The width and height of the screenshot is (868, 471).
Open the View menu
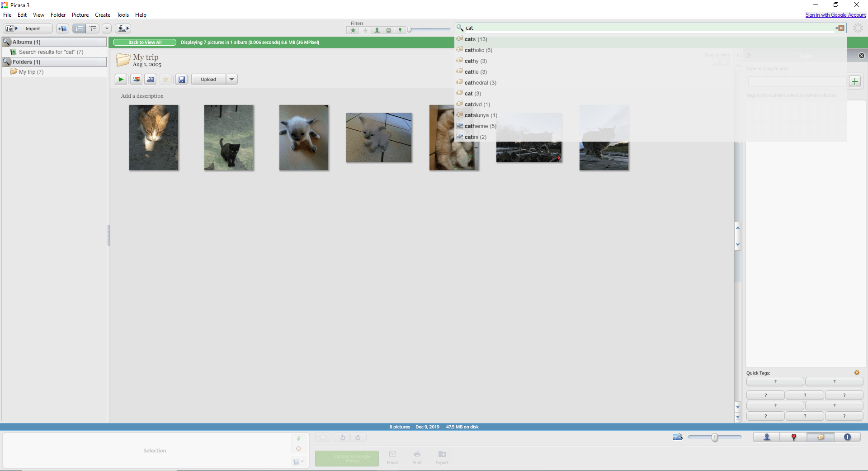[x=38, y=15]
